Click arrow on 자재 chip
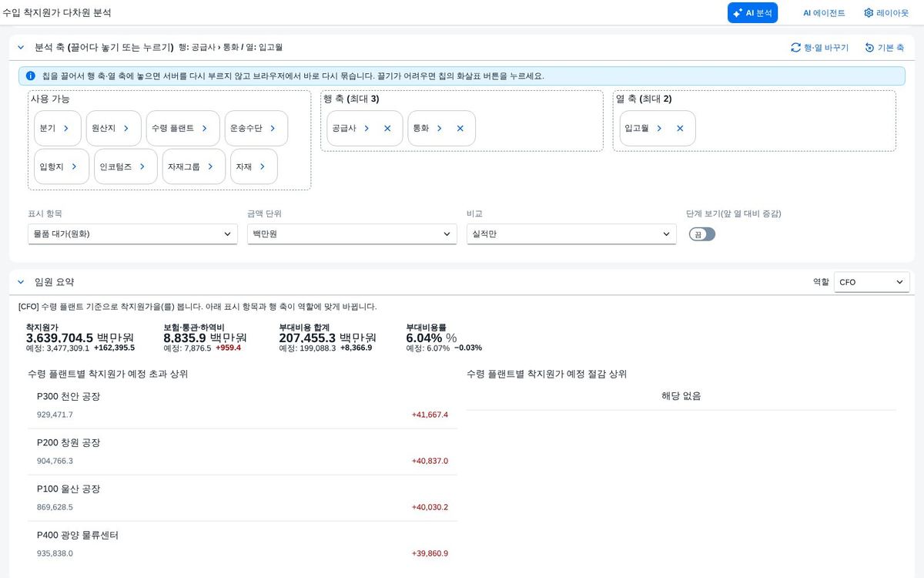Image resolution: width=924 pixels, height=578 pixels. 263,166
